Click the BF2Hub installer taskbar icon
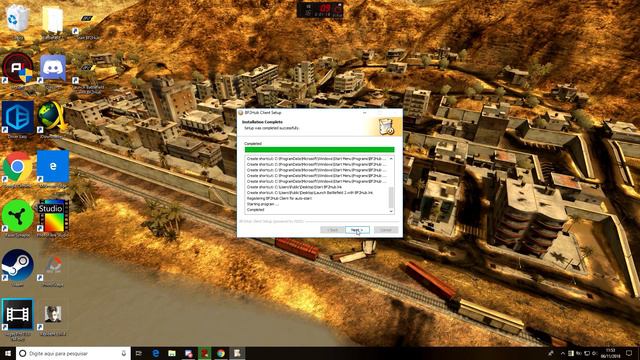Viewport: 640px width, 360px height. pyautogui.click(x=237, y=353)
